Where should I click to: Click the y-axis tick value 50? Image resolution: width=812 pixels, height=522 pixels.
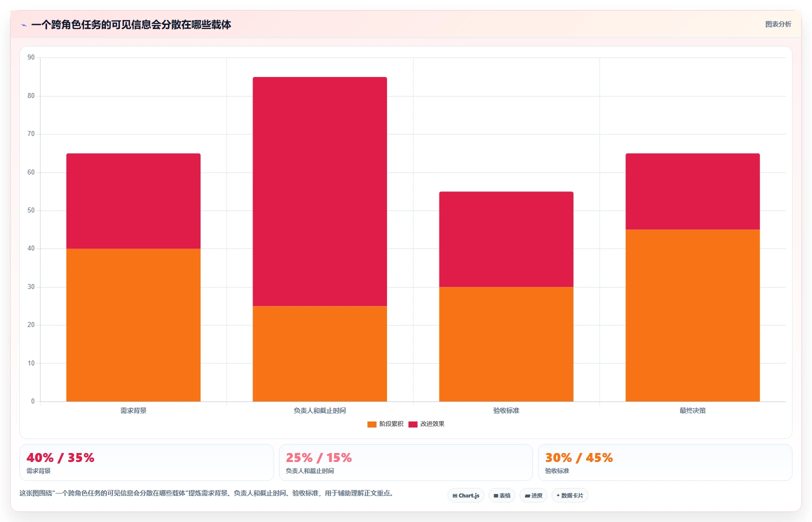coord(31,210)
